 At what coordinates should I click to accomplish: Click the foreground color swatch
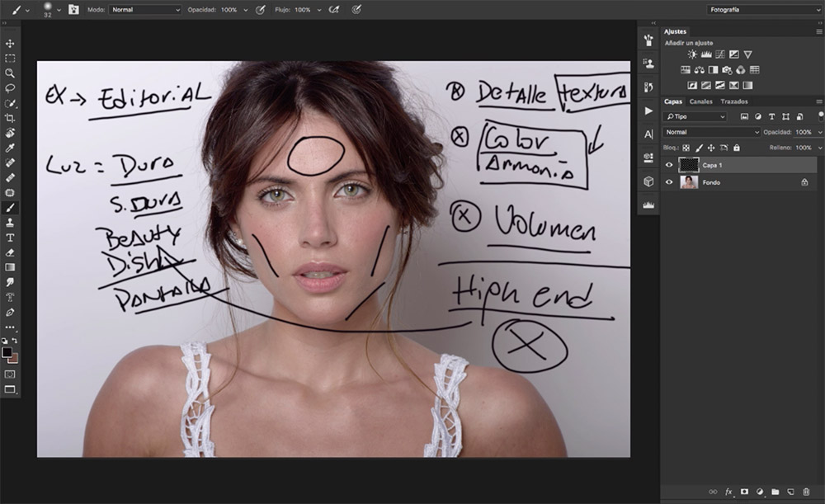coord(7,352)
